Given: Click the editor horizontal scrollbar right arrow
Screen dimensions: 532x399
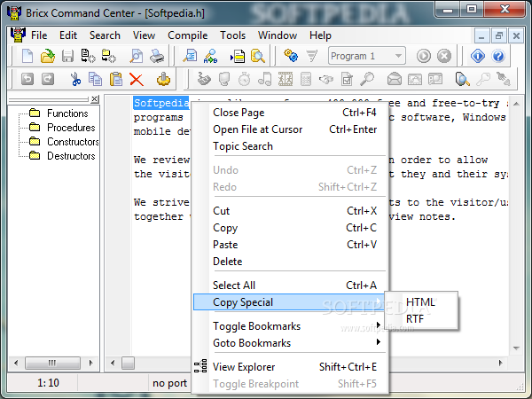Looking at the screenshot, I should pyautogui.click(x=501, y=363).
